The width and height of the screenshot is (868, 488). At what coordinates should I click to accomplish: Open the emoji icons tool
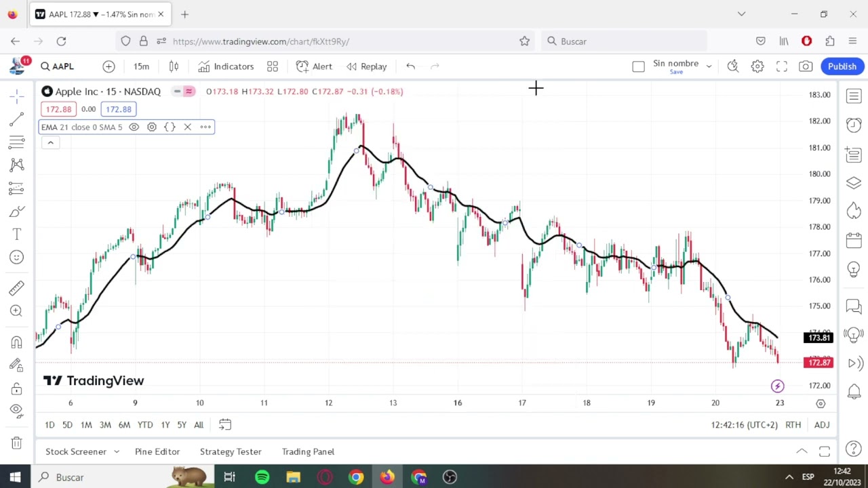pyautogui.click(x=17, y=258)
